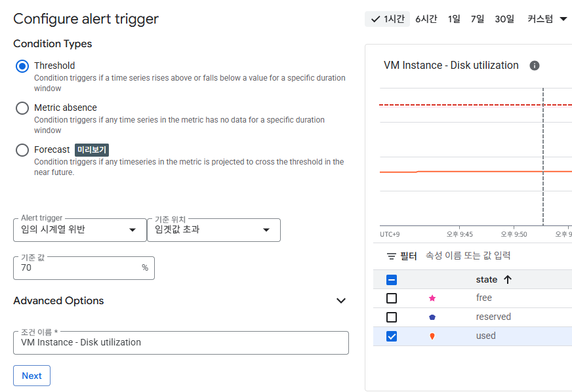Open the 기준 위치 dropdown

(x=214, y=230)
